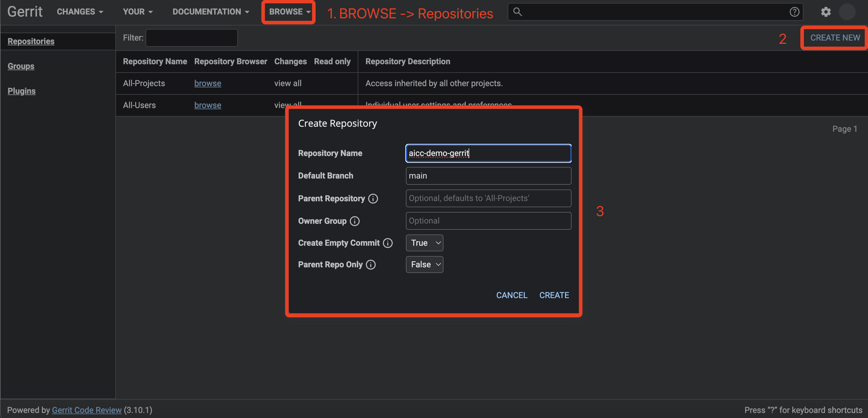Click browse link for All-Projects

click(x=208, y=83)
